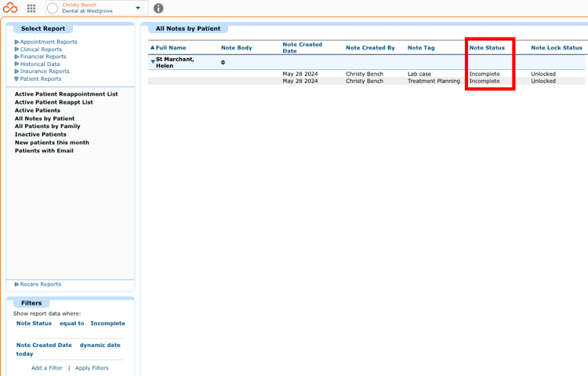The image size is (588, 376).
Task: Change the 'dynamic date' filter operator
Action: pos(100,345)
